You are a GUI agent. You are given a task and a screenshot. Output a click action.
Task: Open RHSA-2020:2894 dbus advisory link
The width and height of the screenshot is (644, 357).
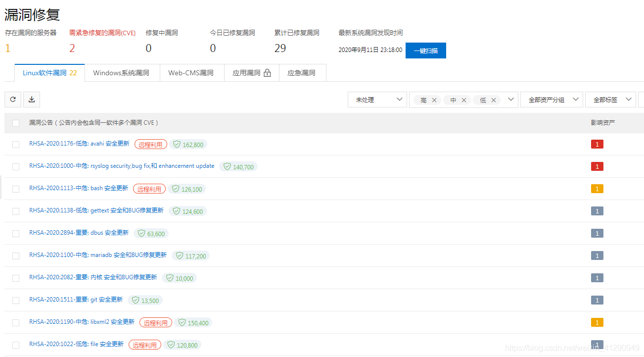click(79, 233)
